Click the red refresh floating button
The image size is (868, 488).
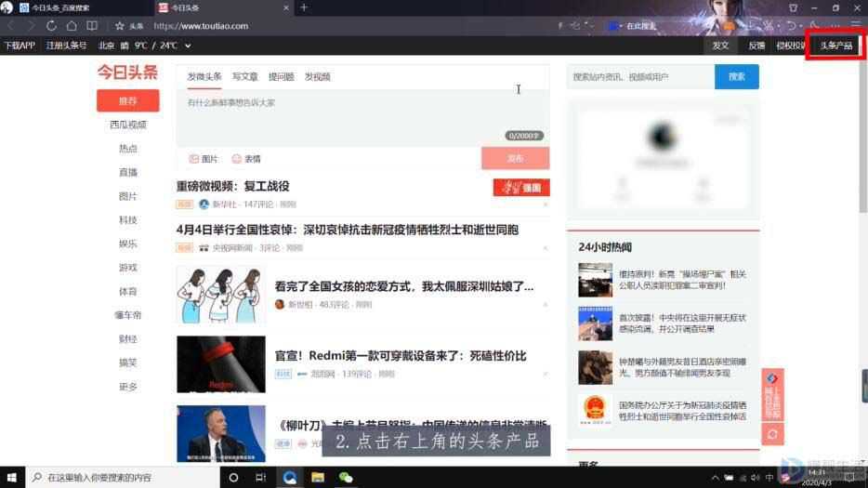(772, 434)
